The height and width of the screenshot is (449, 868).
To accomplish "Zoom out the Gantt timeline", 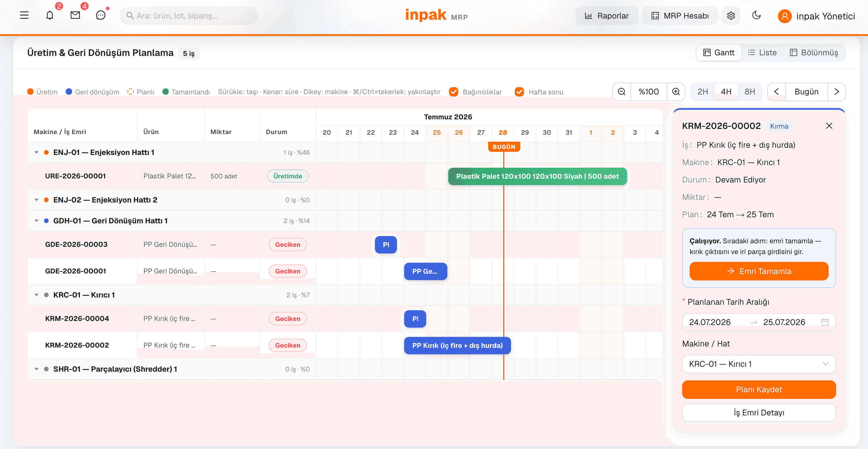I will click(621, 92).
